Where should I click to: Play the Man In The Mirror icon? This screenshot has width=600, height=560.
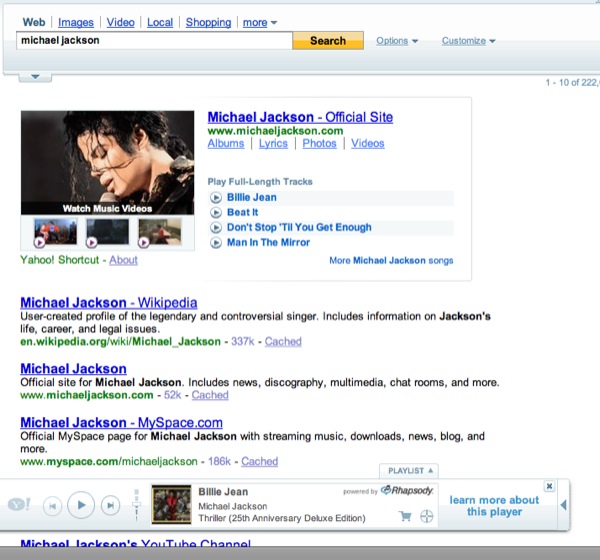click(216, 243)
